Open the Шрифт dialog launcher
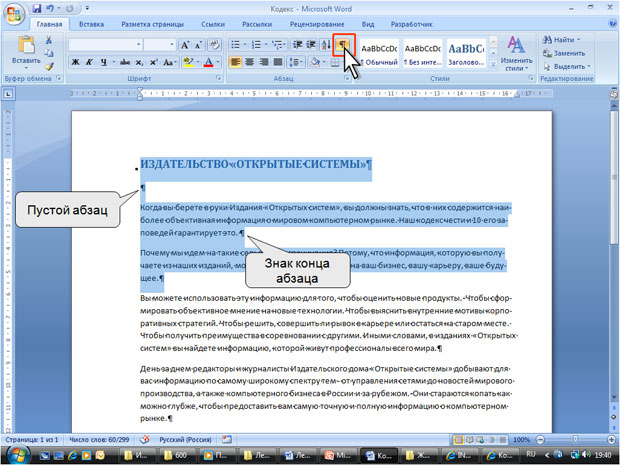 (219, 78)
